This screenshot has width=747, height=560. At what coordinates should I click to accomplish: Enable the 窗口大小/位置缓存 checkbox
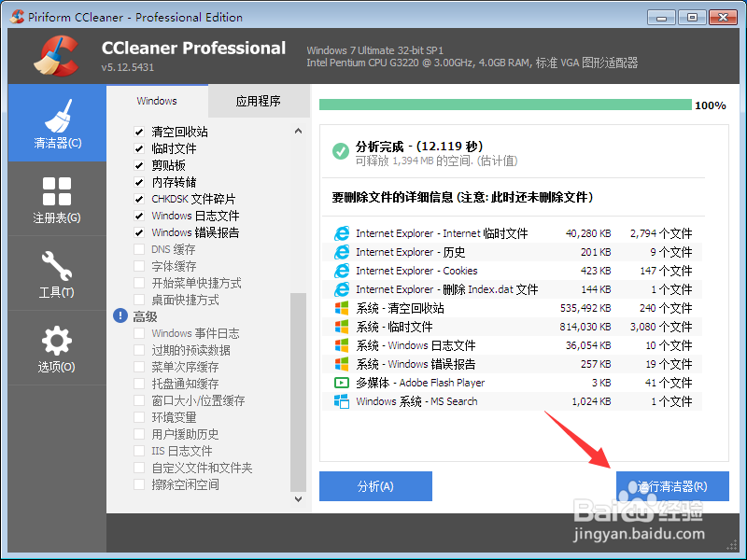tap(139, 400)
